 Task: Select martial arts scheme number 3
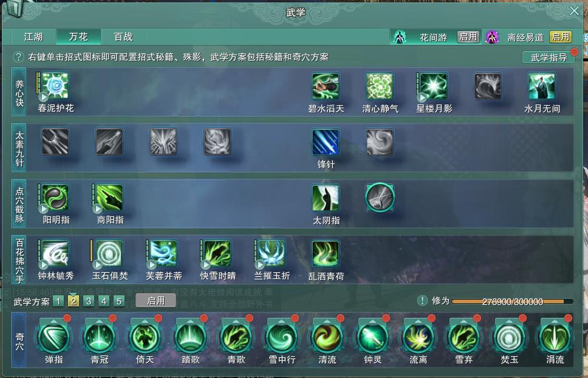[x=89, y=301]
